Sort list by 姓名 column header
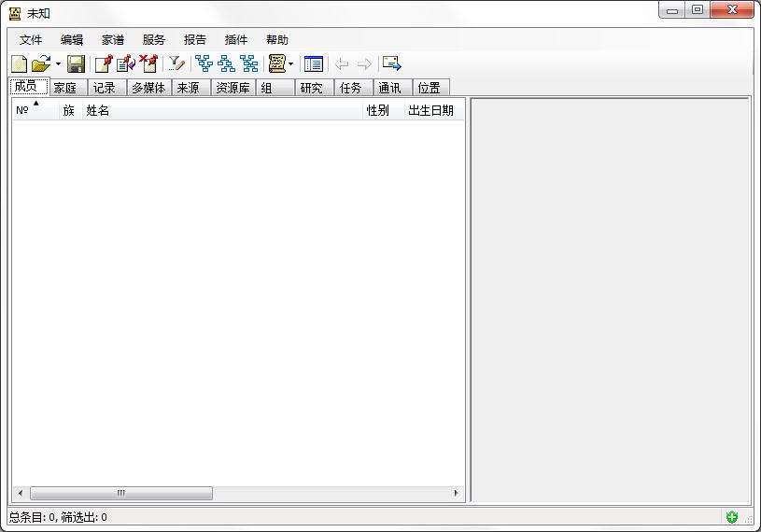Image resolution: width=761 pixels, height=532 pixels. 98,111
